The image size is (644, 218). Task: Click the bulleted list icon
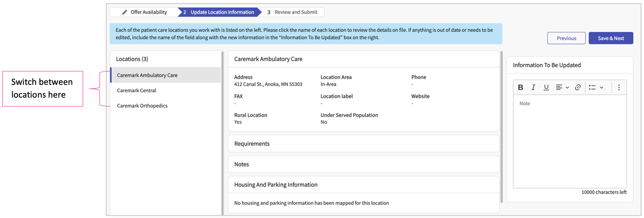[x=592, y=87]
